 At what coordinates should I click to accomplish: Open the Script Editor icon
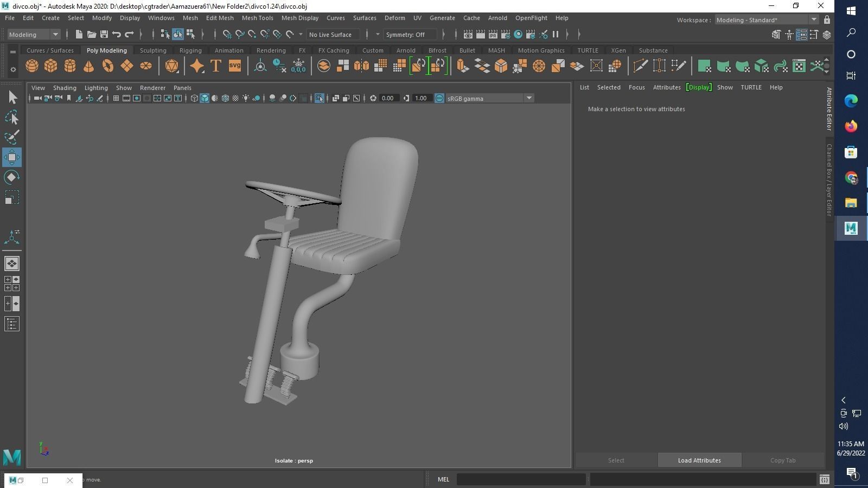click(x=824, y=479)
